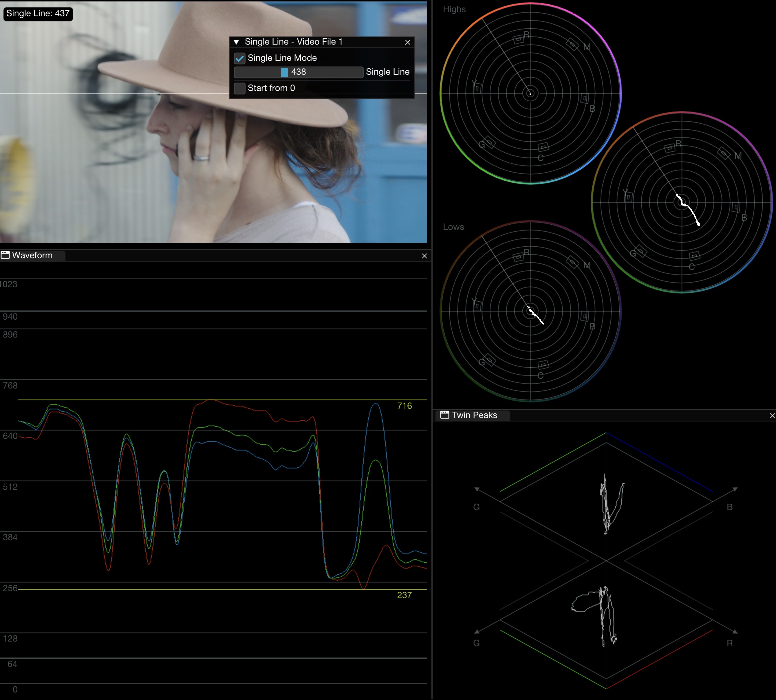This screenshot has height=700, width=776.
Task: Close the Twin Peaks panel
Action: tap(772, 416)
